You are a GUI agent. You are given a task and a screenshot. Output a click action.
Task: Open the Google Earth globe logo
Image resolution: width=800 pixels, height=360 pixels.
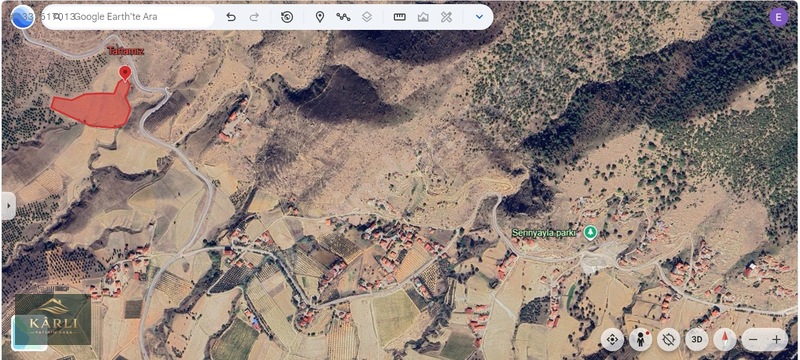coord(22,17)
